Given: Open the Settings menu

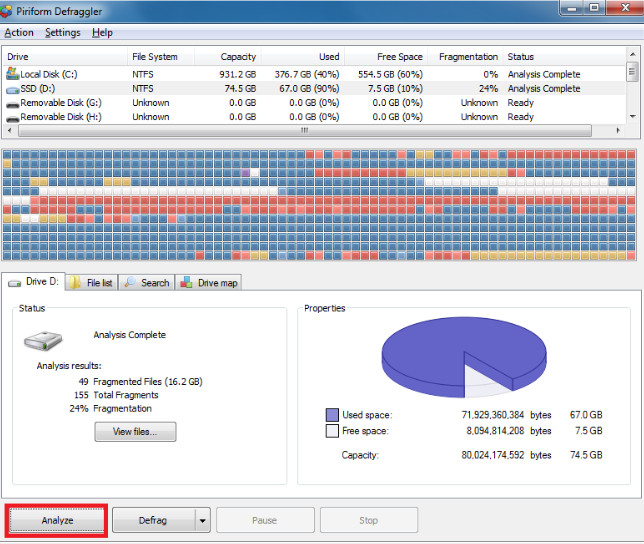Looking at the screenshot, I should pos(63,32).
